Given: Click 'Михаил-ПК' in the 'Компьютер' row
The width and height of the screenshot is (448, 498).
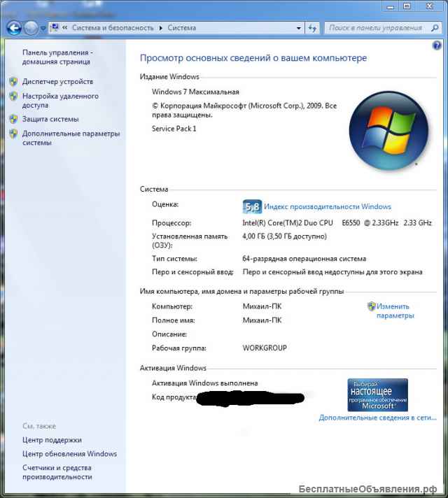Looking at the screenshot, I should click(262, 306).
